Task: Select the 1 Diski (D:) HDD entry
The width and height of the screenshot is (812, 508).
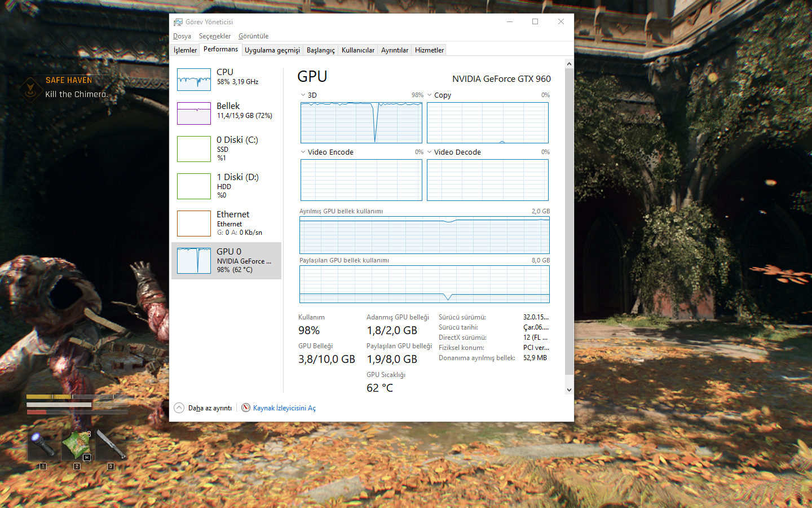Action: [226, 186]
